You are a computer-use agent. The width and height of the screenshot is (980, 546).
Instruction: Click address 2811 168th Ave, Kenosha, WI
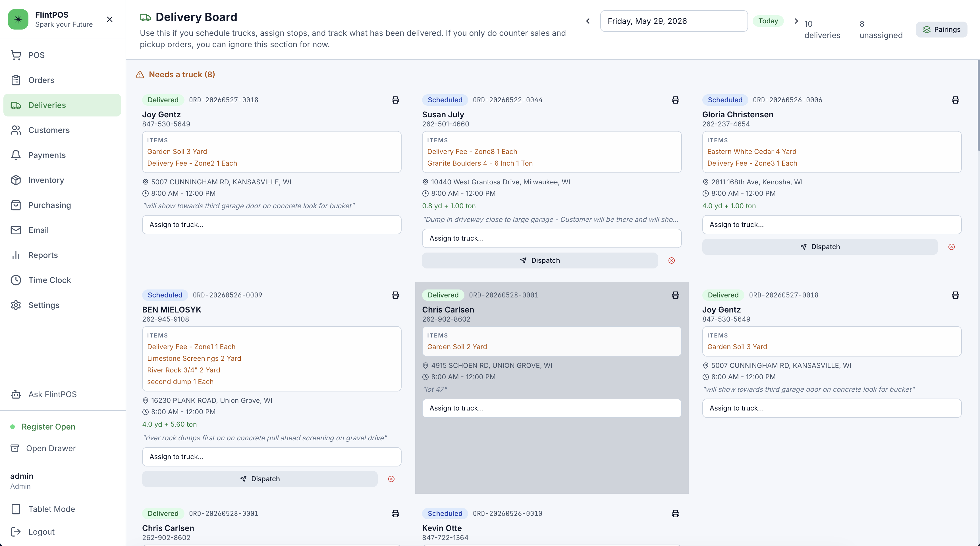757,182
